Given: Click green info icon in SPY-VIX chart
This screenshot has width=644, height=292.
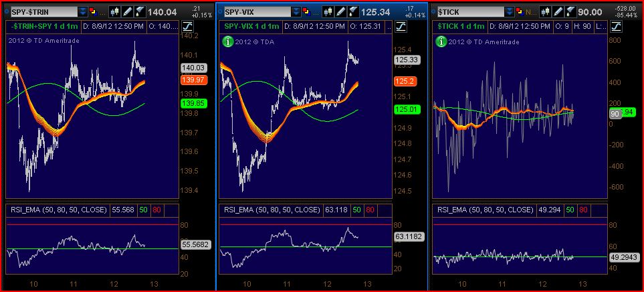Looking at the screenshot, I should (x=227, y=42).
